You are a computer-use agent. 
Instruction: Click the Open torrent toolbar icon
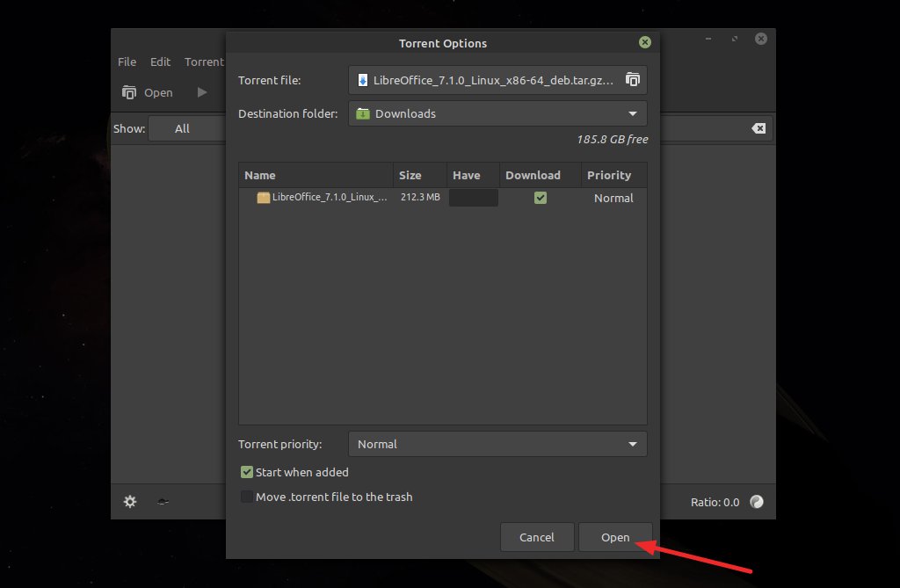click(x=130, y=92)
